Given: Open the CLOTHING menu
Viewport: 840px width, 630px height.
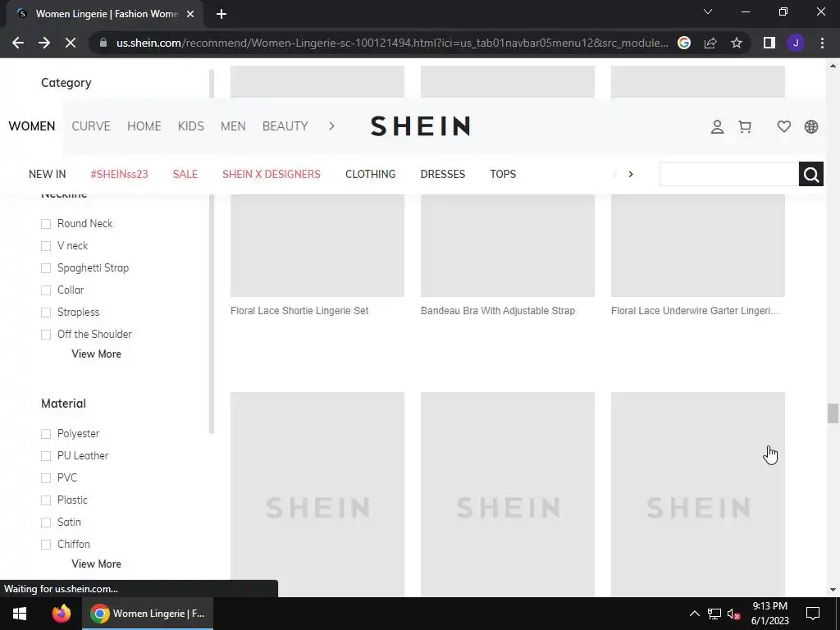Looking at the screenshot, I should (x=370, y=174).
